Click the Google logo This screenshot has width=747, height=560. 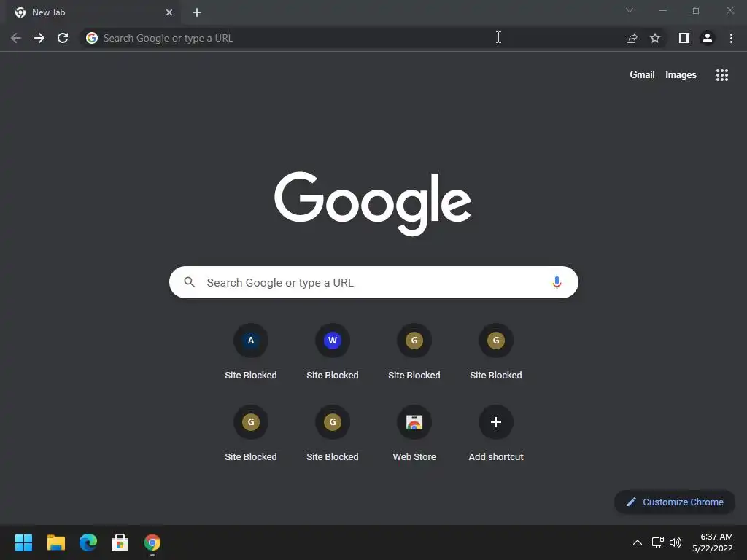(373, 203)
